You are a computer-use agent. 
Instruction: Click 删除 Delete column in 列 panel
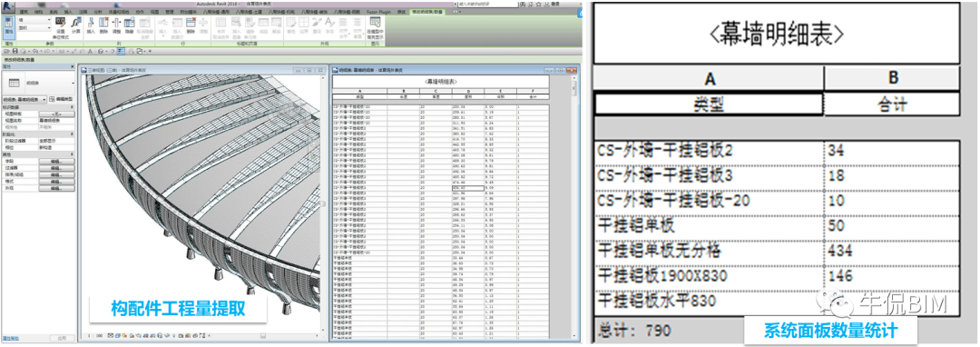tap(103, 25)
